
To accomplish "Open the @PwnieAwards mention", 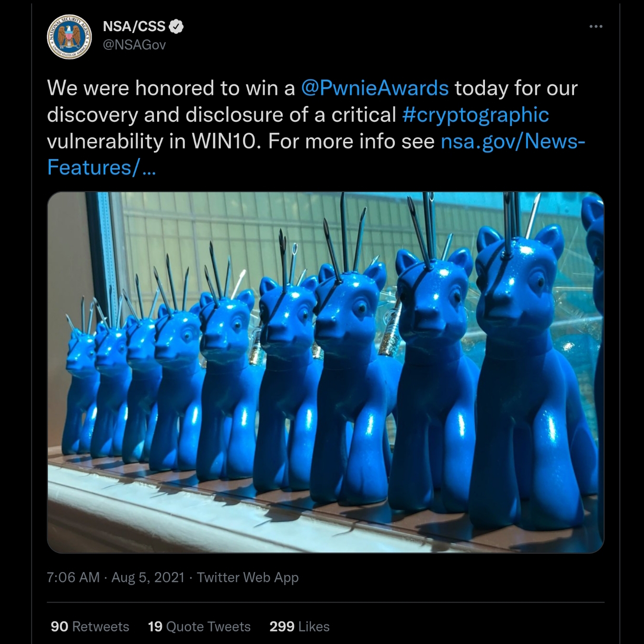I will [375, 88].
